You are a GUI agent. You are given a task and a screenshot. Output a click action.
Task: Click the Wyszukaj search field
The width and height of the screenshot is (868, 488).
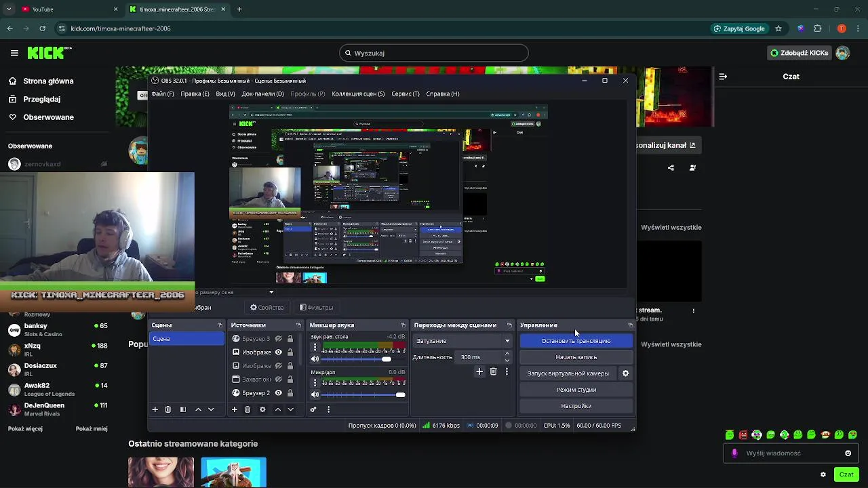click(434, 53)
